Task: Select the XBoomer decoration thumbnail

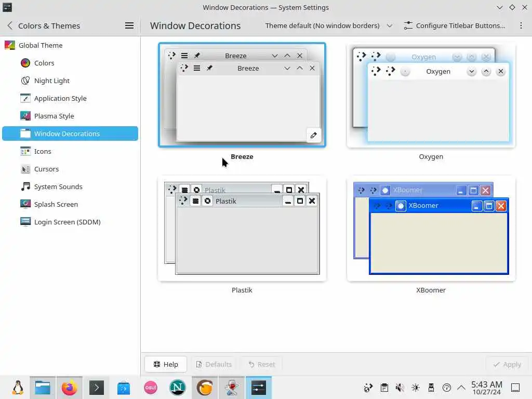Action: coord(431,229)
